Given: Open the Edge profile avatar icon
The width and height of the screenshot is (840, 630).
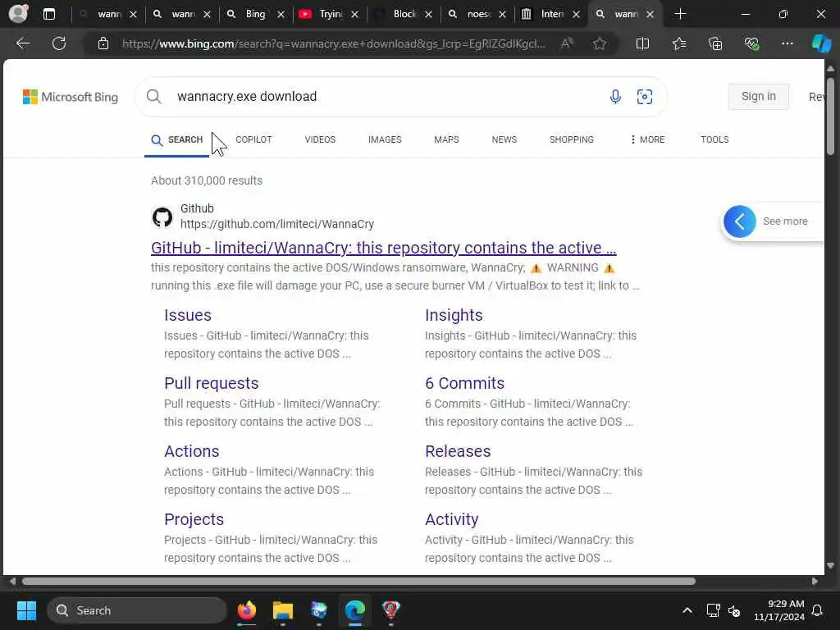Looking at the screenshot, I should pos(18,13).
